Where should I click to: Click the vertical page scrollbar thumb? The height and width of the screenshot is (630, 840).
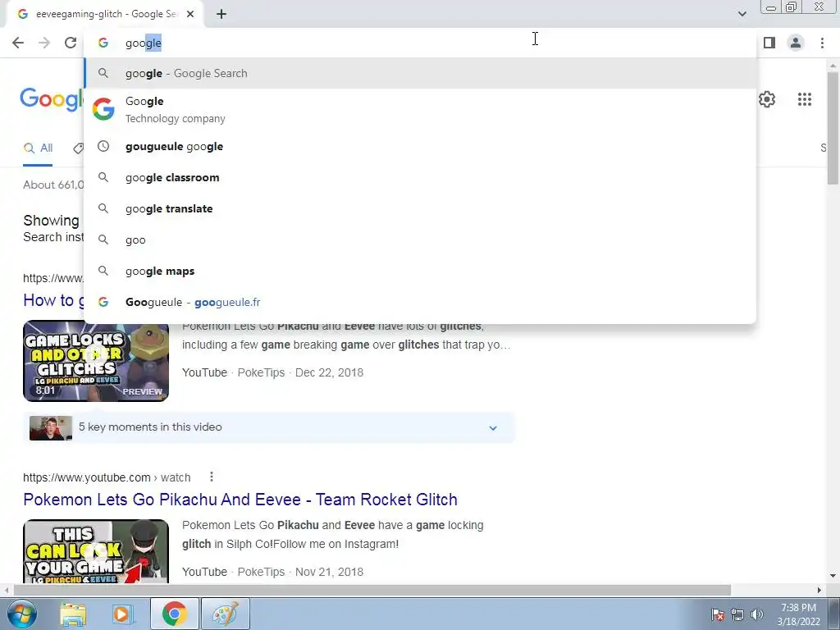pyautogui.click(x=833, y=129)
